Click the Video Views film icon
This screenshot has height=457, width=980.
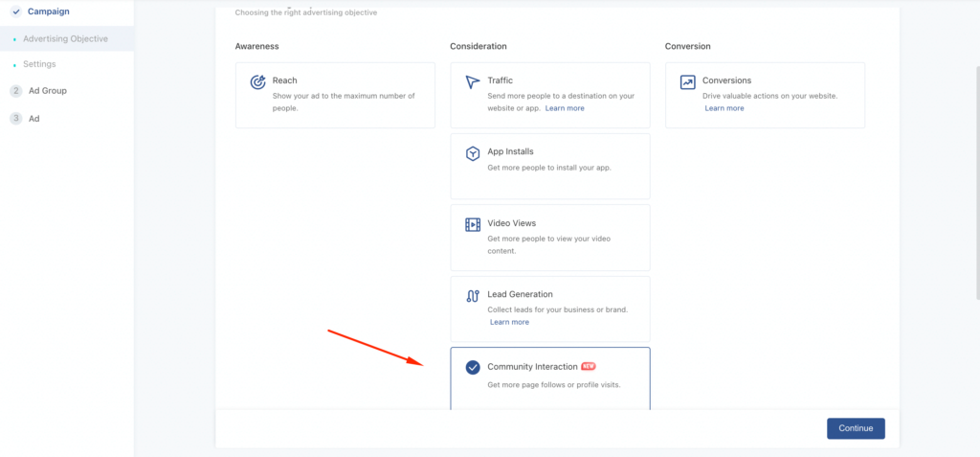click(x=473, y=225)
